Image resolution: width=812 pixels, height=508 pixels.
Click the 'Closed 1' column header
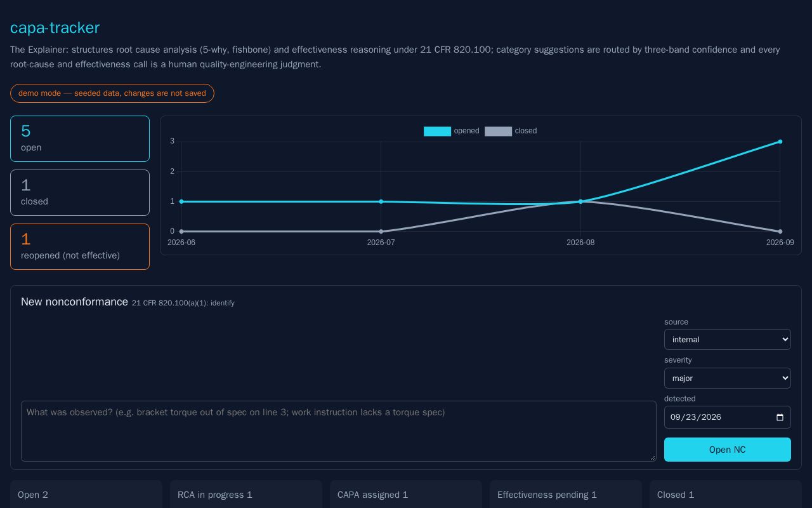point(676,495)
